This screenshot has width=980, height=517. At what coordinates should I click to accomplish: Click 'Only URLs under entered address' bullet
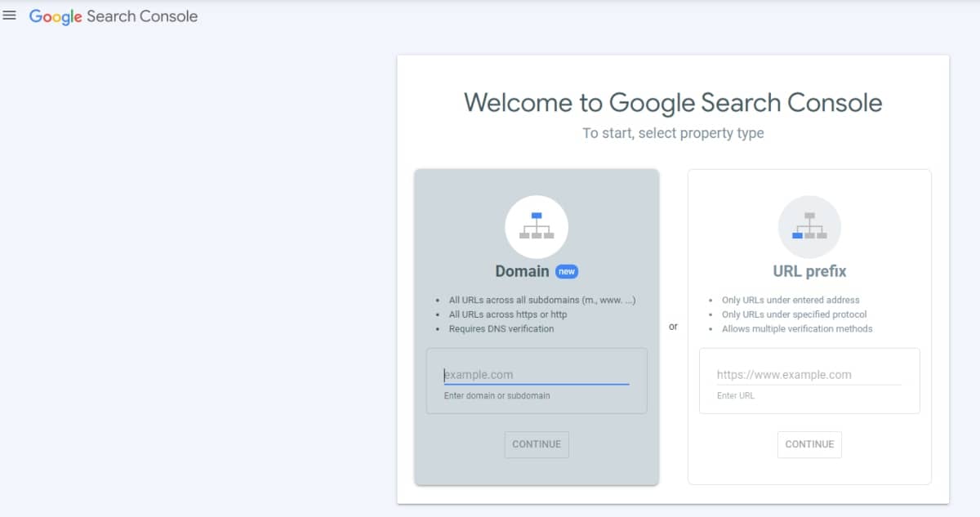pos(791,300)
